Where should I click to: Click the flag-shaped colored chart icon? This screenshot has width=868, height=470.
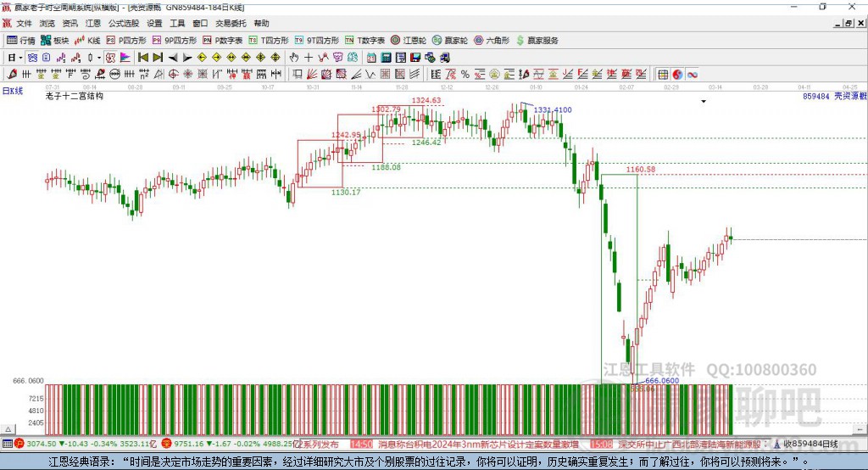pyautogui.click(x=125, y=57)
